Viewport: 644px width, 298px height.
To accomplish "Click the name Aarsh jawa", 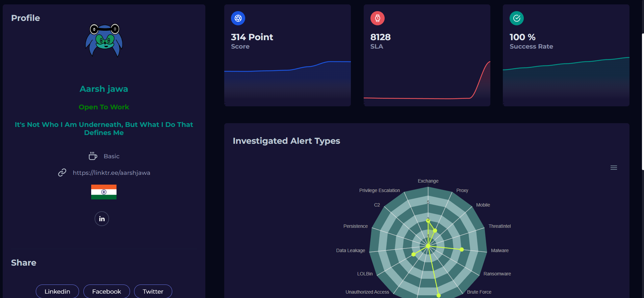I will click(x=104, y=89).
